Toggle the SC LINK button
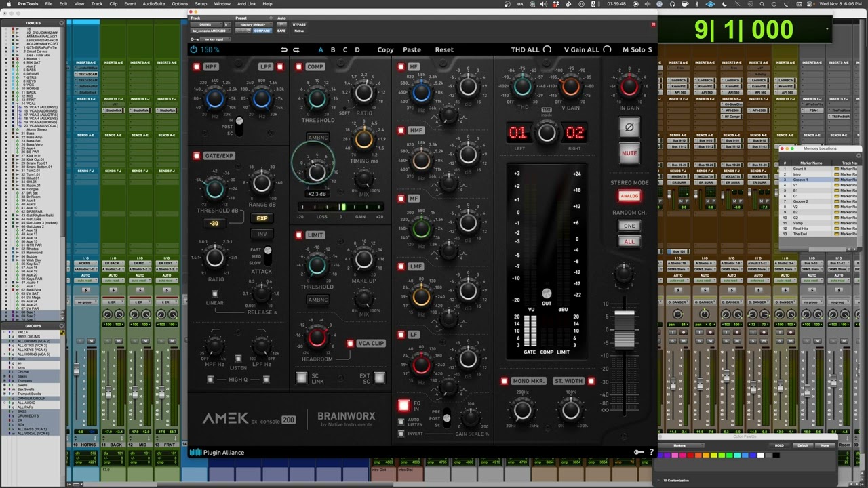The height and width of the screenshot is (488, 868). click(301, 378)
